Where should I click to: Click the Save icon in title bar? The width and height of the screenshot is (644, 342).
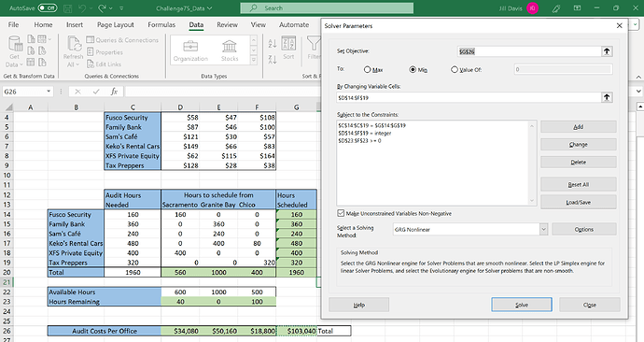[68, 7]
